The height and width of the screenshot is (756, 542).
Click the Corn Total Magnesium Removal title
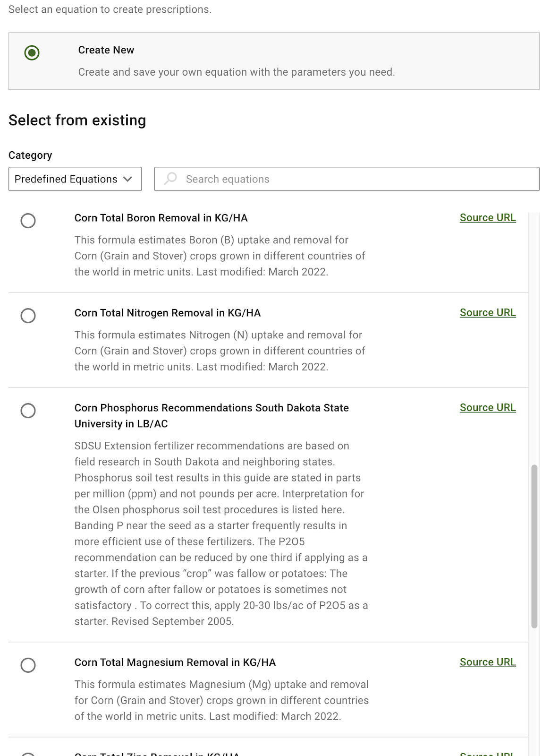[x=175, y=662]
